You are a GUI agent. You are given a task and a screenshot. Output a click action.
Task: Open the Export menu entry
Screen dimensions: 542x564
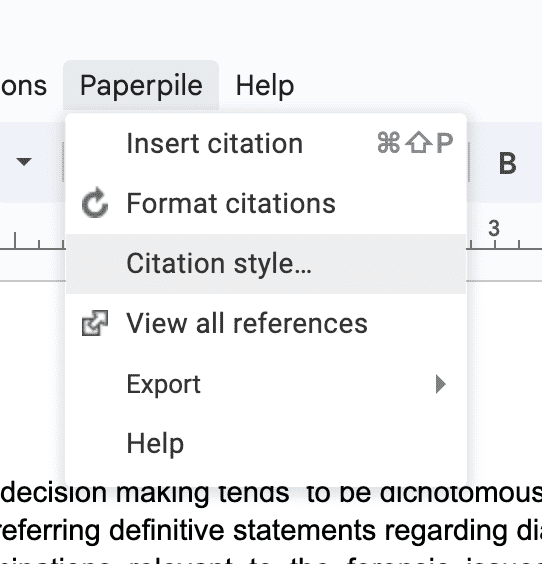click(x=266, y=384)
